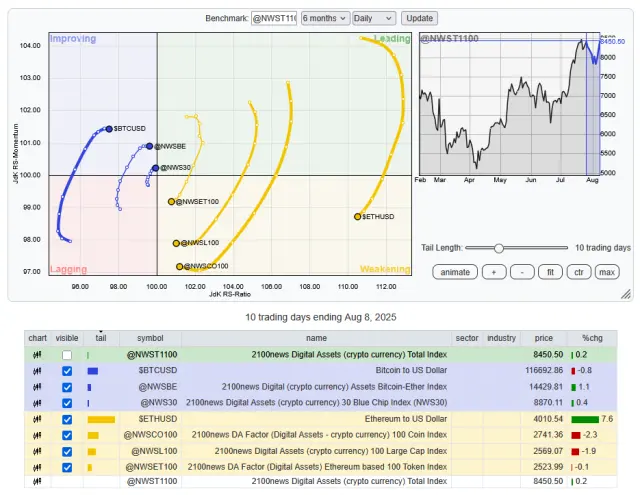Click the @NWST1100 price chart thumbnail
Image resolution: width=640 pixels, height=495 pixels.
coord(509,104)
